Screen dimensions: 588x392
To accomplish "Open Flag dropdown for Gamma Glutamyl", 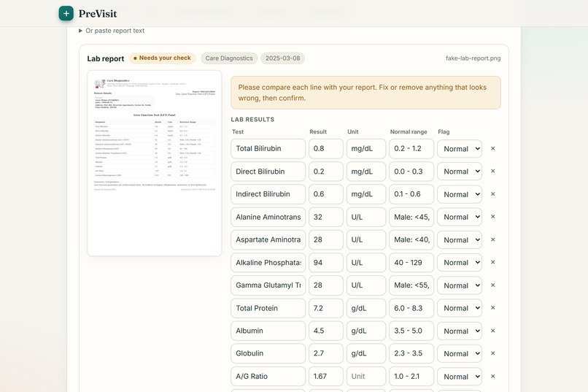I will (460, 285).
